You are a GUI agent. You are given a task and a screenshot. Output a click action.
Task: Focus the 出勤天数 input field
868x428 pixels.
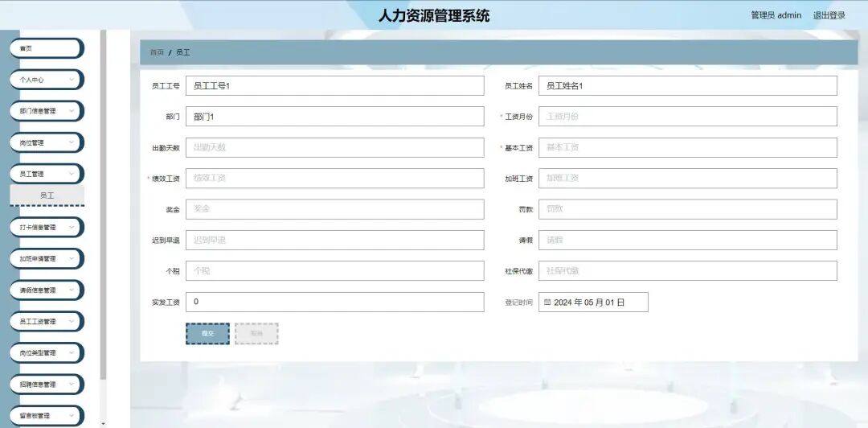point(335,147)
